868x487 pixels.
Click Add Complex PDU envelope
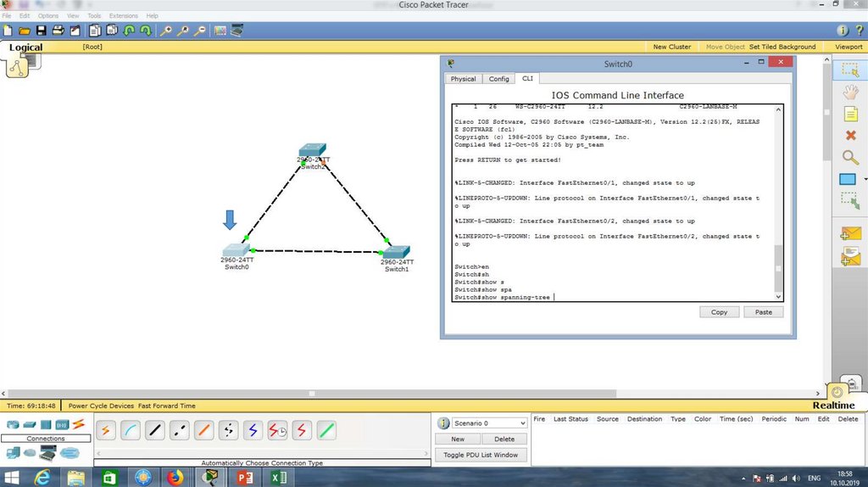coord(850,256)
